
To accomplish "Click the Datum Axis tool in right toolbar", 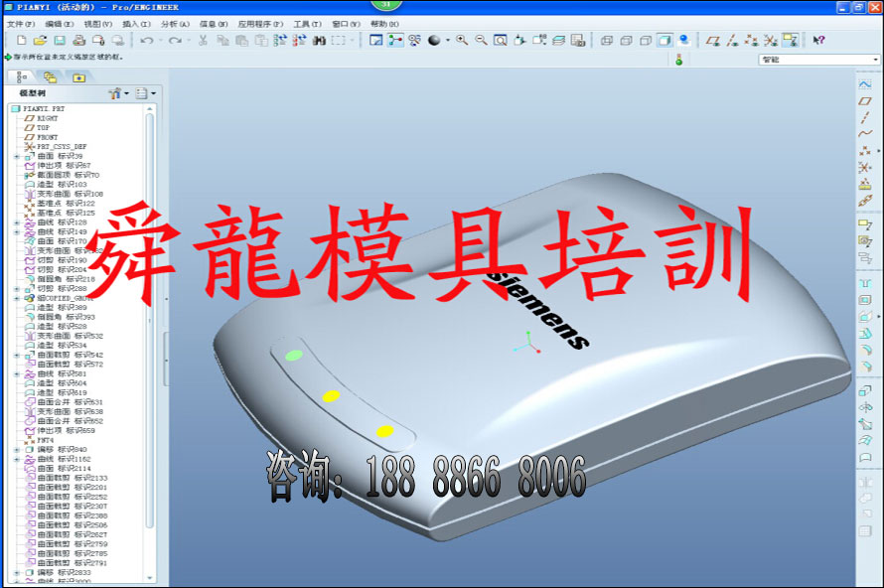I will 865,117.
